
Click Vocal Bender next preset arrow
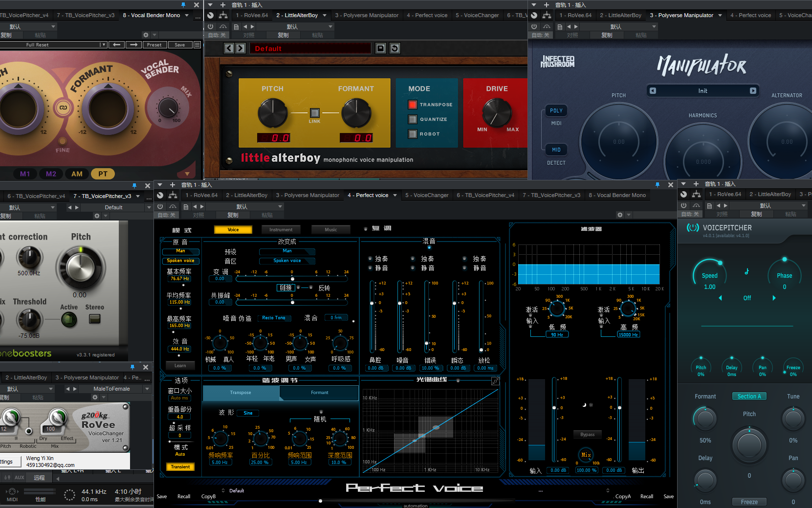(133, 44)
